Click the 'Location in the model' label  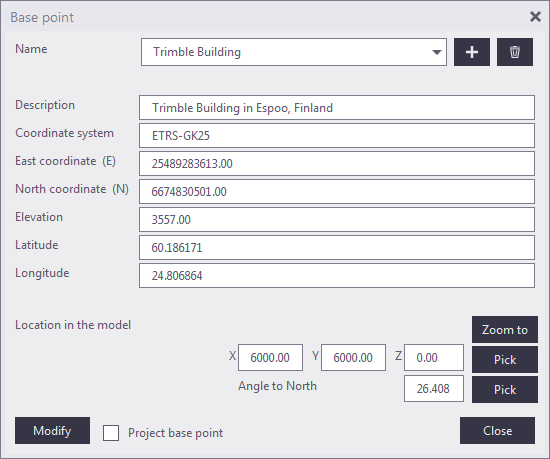(73, 325)
